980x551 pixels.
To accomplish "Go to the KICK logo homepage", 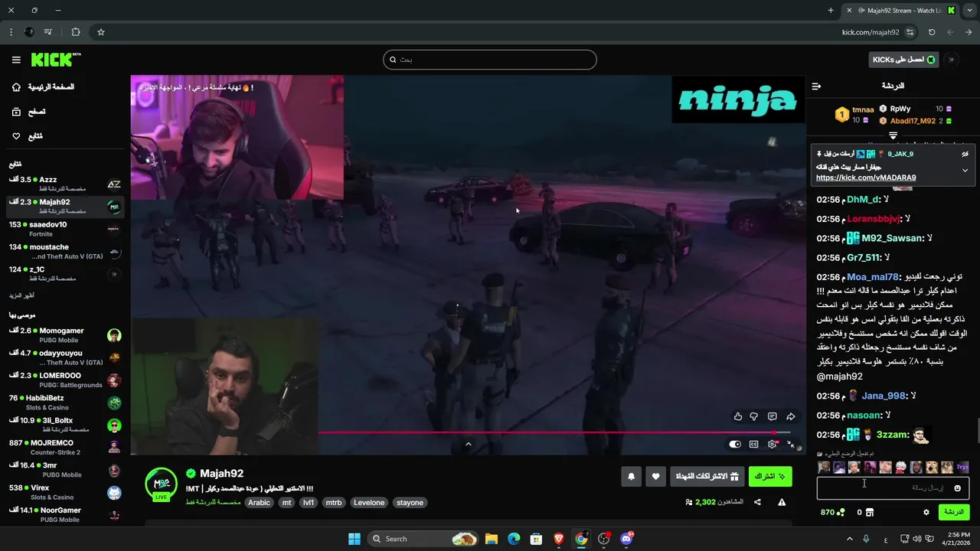I will pos(56,60).
